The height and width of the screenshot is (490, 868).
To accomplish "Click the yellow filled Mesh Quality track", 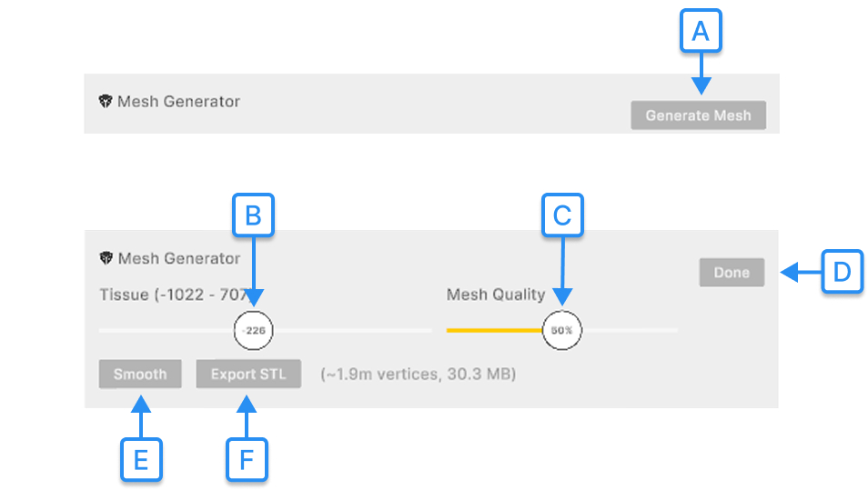I will (491, 330).
